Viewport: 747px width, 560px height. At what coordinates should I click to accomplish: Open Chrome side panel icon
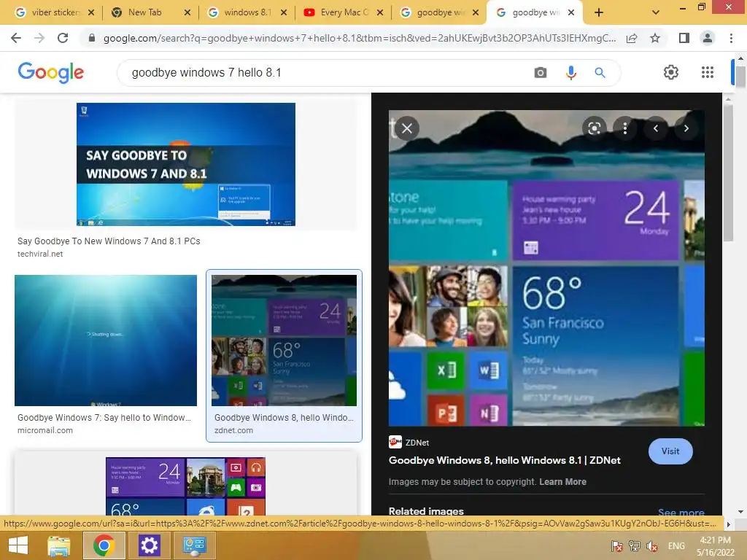[x=684, y=38]
